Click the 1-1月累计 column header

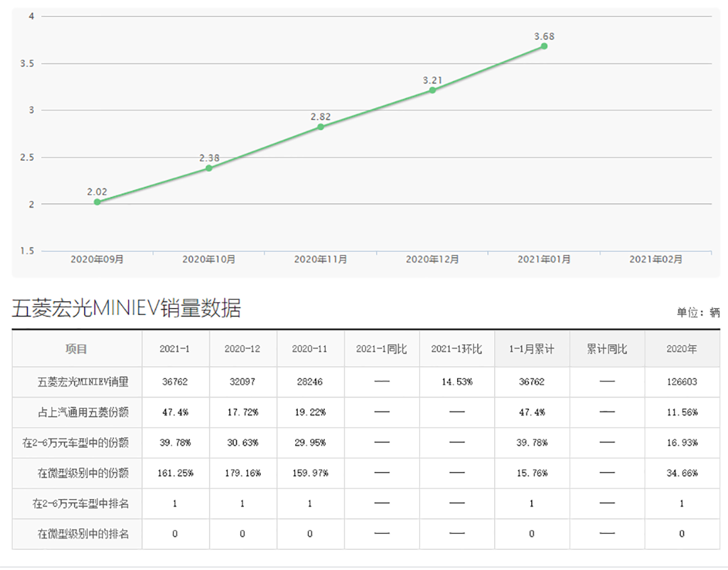(532, 349)
